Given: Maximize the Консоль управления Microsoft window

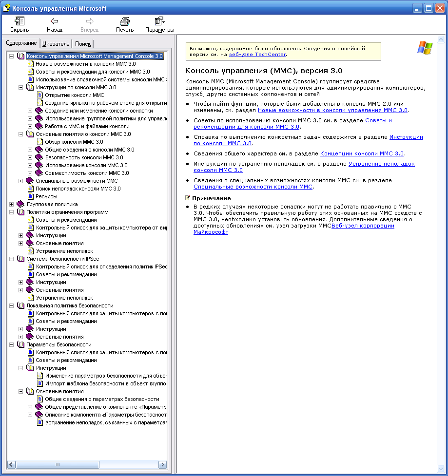Looking at the screenshot, I should (x=429, y=8).
